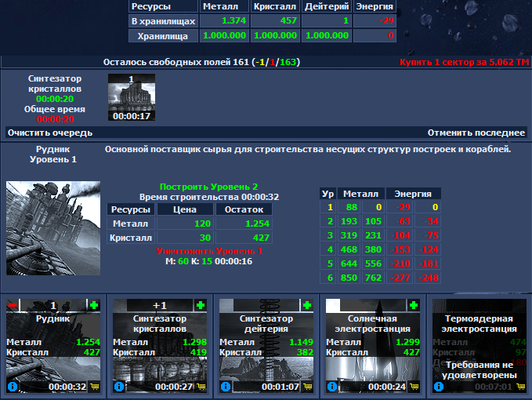Viewport: 532px width, 400px height.
Task: Click green plus on Рудник card
Action: pyautogui.click(x=94, y=305)
